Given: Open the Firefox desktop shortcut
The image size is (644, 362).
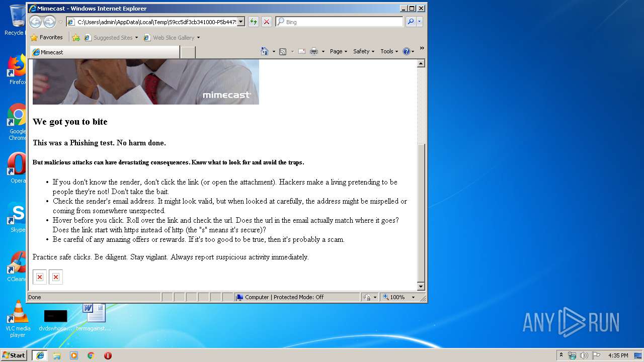Looking at the screenshot, I should pyautogui.click(x=17, y=69).
